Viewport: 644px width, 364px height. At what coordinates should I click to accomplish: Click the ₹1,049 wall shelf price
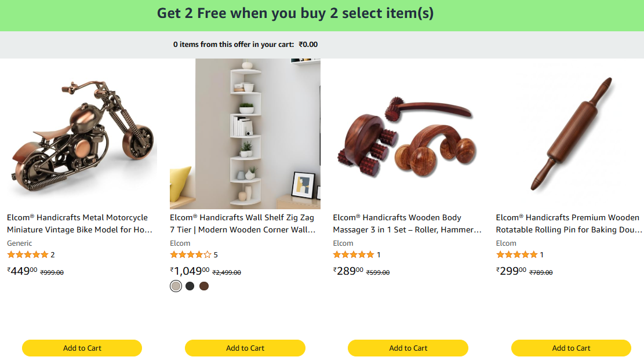[190, 271]
